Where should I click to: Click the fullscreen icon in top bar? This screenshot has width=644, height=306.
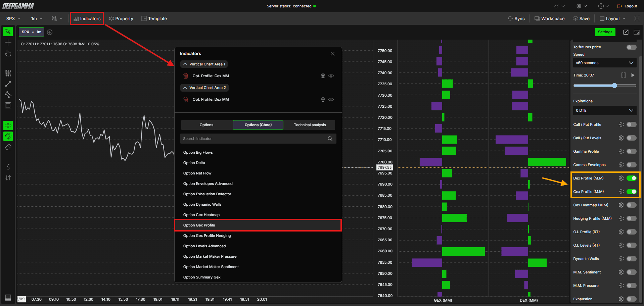pos(637,18)
